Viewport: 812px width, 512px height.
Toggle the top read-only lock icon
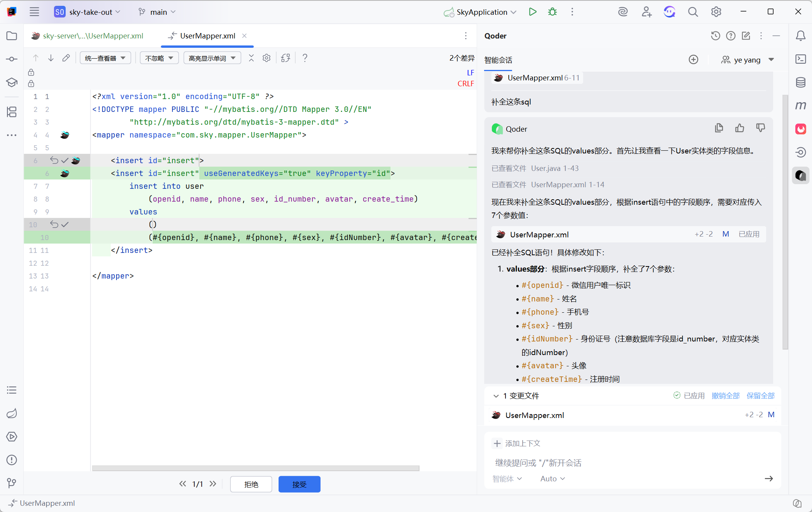(x=31, y=73)
